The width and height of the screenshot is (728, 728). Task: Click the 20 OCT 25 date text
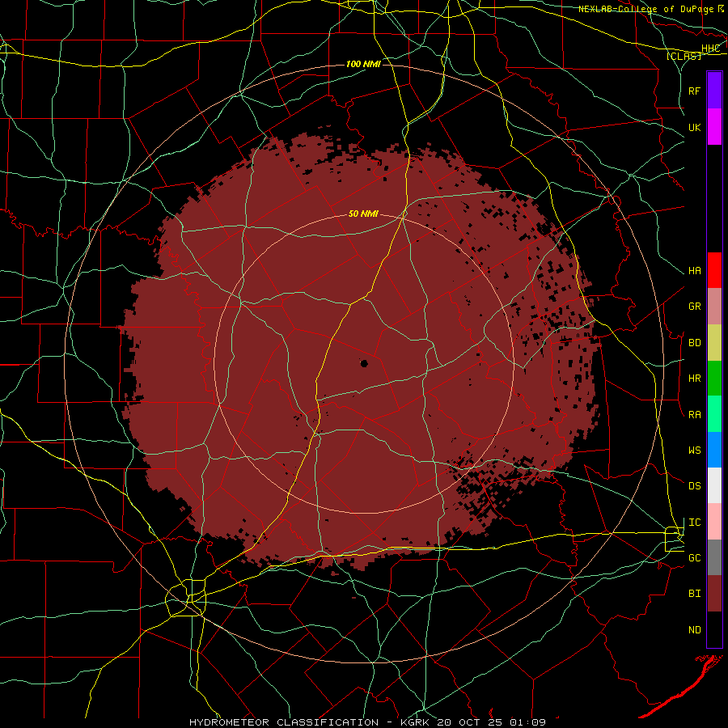tap(469, 722)
